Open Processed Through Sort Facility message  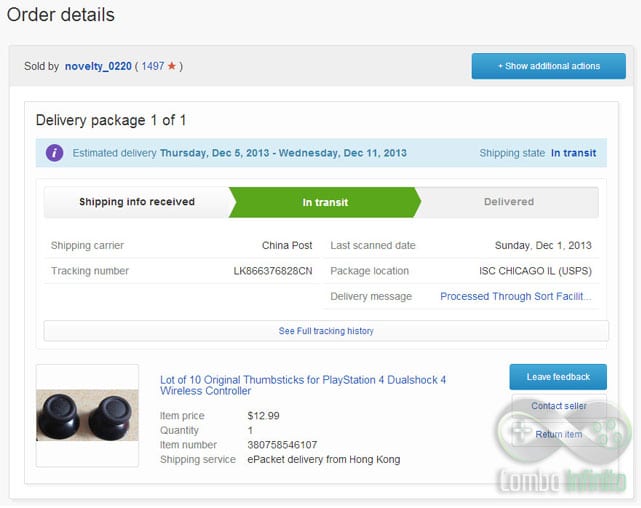click(x=516, y=296)
